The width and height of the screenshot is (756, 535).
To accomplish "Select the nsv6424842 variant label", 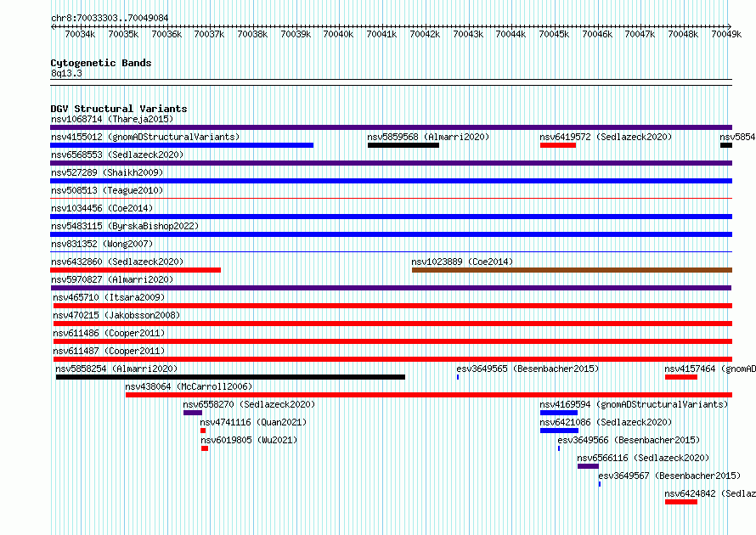I will [710, 493].
